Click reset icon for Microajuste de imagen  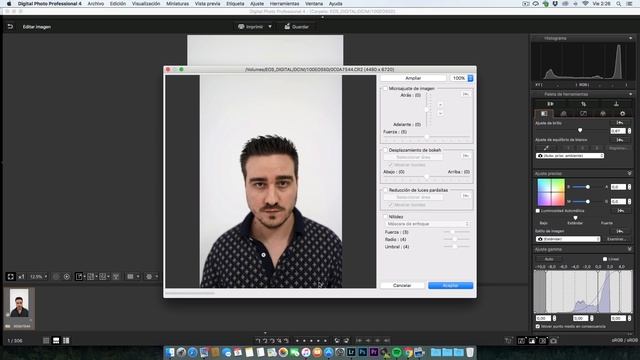(x=465, y=94)
